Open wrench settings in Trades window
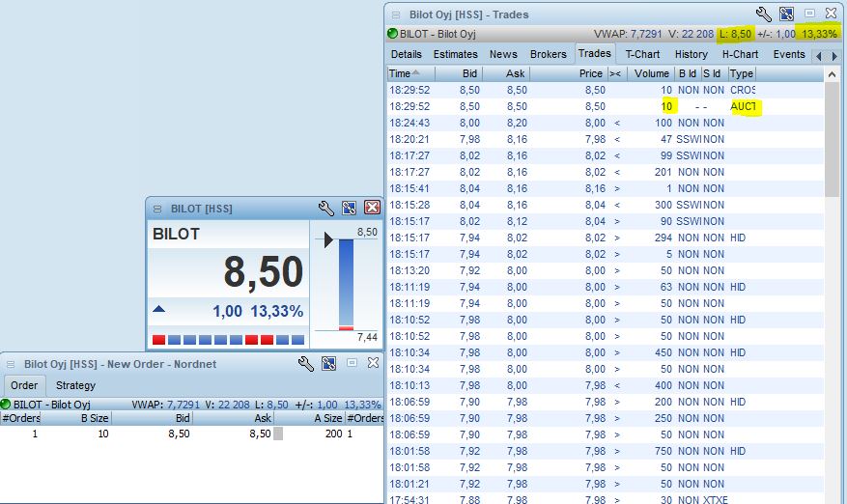Image resolution: width=847 pixels, height=504 pixels. [763, 14]
